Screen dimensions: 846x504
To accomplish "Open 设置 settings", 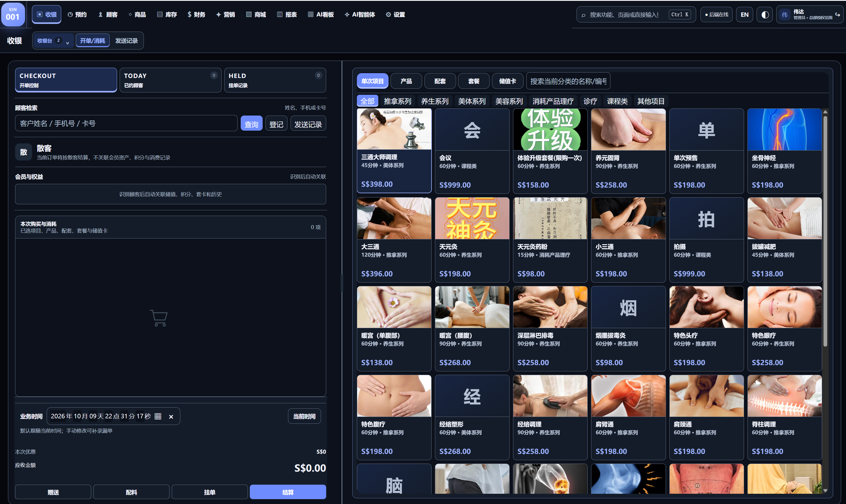I will (x=395, y=15).
